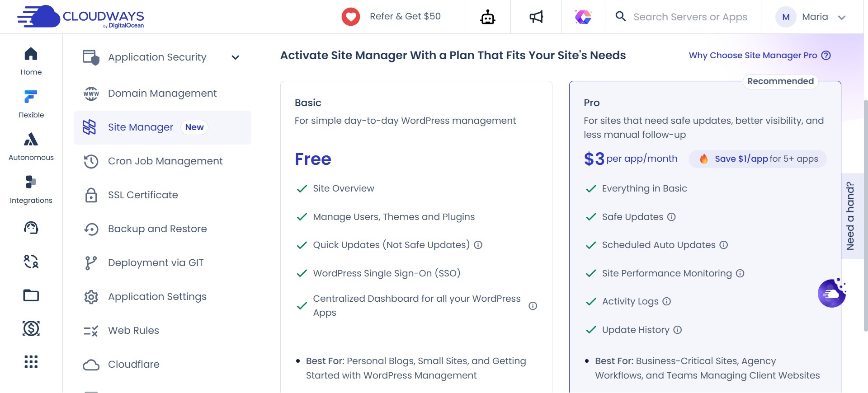Click info icon beside Safe Updates
Screen dimensions: 868x393
click(671, 217)
